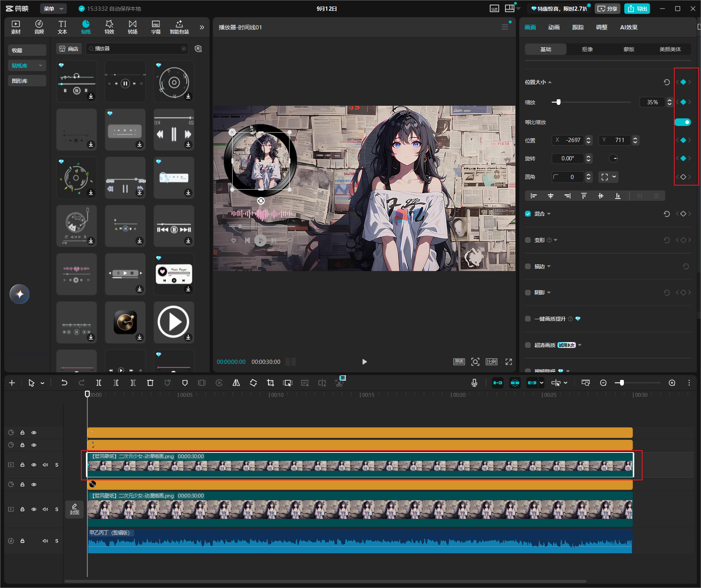This screenshot has height=588, width=701.
Task: Open the AI assistant floating star button
Action: (19, 294)
